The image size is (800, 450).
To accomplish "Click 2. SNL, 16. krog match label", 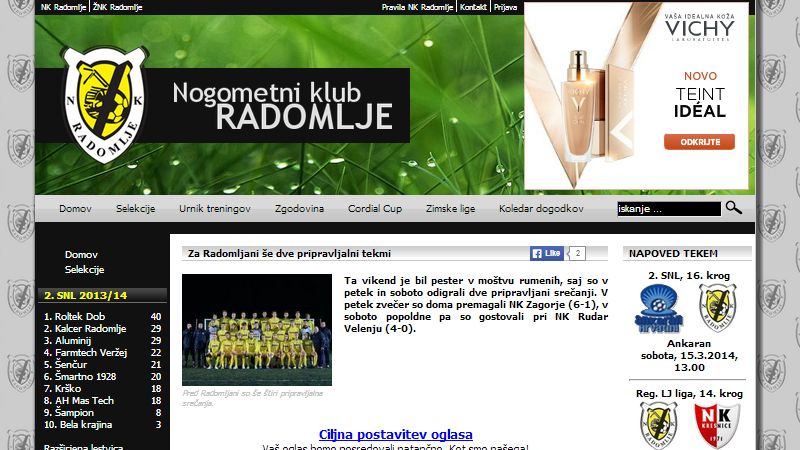I will click(x=689, y=276).
